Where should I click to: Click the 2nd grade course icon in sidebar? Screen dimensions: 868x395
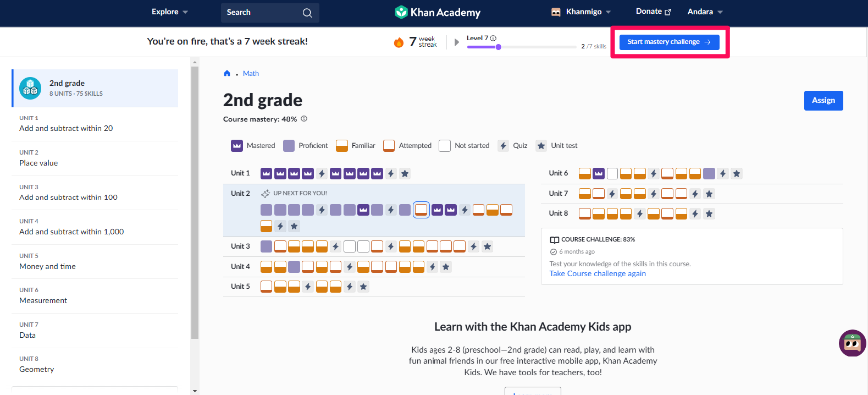[x=30, y=88]
